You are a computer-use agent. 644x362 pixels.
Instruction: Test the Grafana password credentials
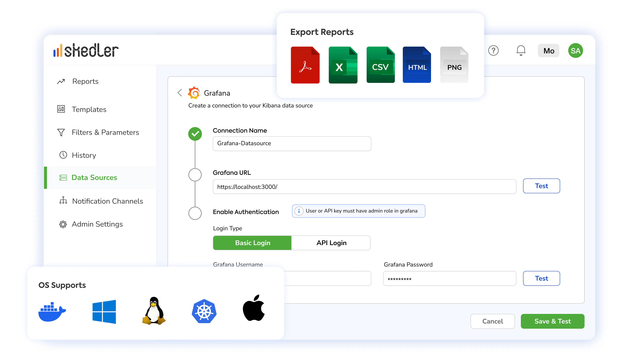tap(541, 278)
